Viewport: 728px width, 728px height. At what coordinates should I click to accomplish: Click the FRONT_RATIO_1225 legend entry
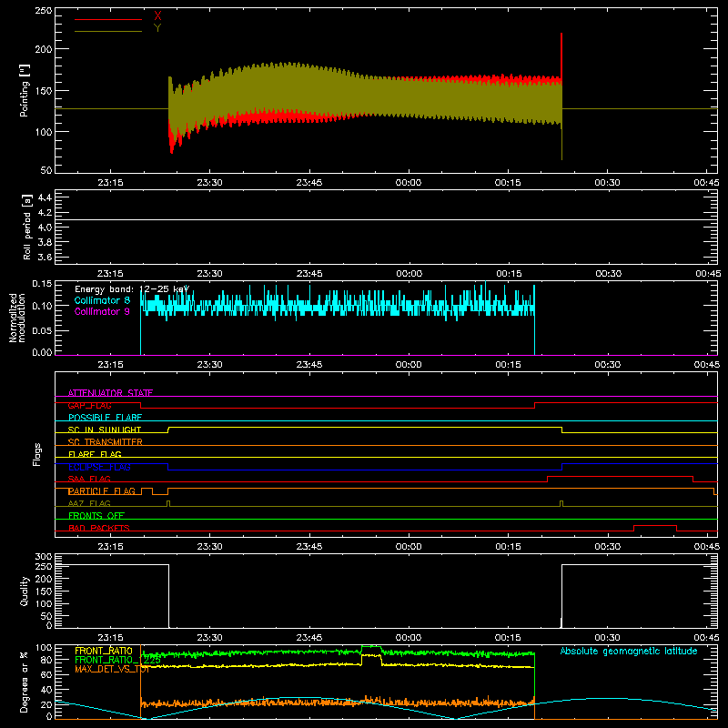click(118, 660)
